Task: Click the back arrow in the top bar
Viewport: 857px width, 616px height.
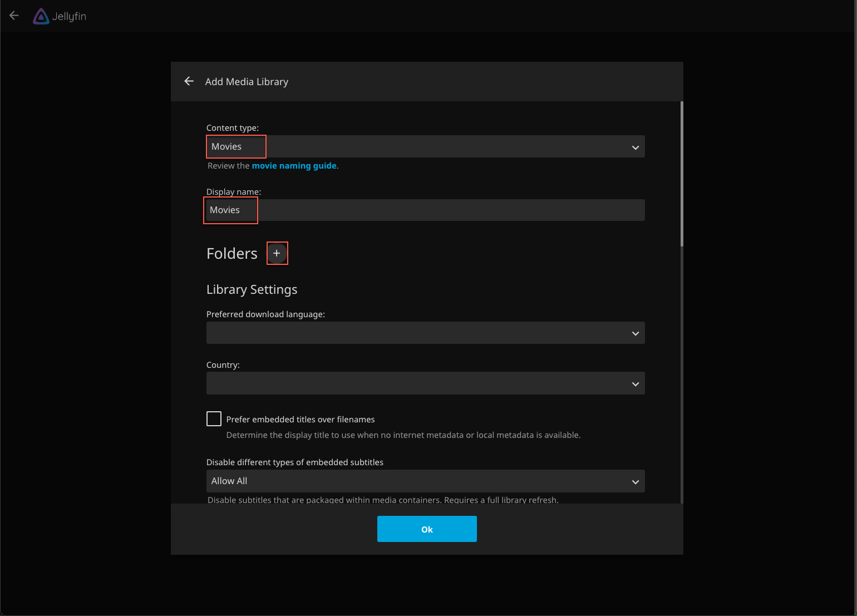Action: tap(14, 16)
